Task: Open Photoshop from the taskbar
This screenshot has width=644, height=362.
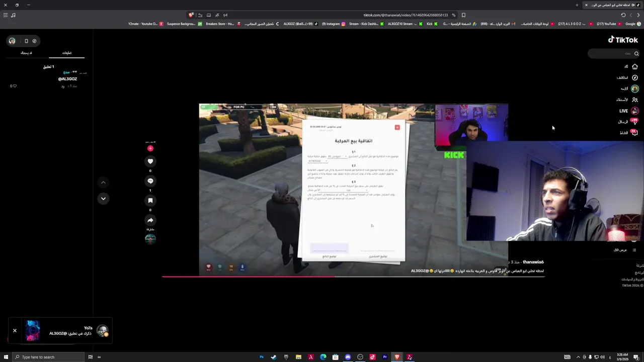Action: click(262, 357)
